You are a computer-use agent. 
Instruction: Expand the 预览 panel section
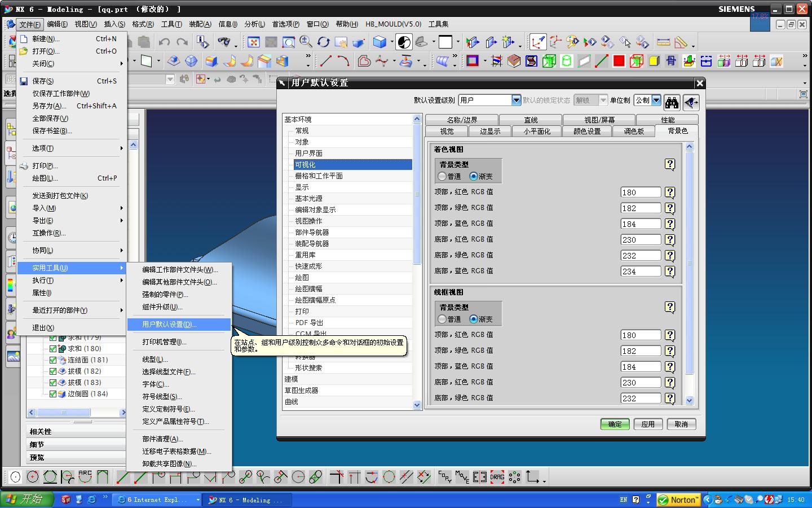77,457
